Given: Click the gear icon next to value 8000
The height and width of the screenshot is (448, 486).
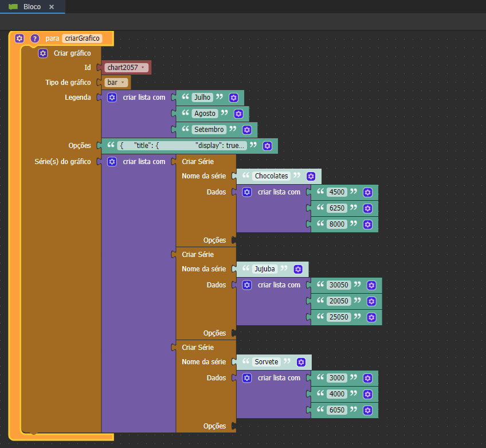Looking at the screenshot, I should point(367,224).
